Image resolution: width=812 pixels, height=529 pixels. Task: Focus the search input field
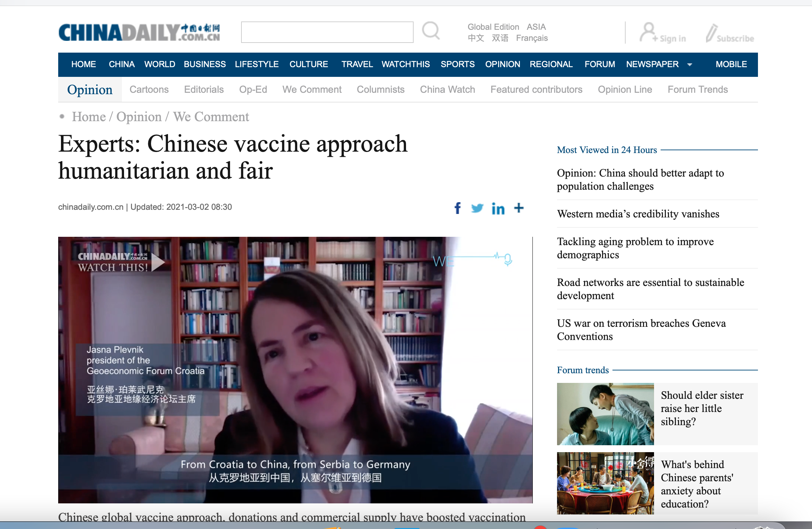click(327, 32)
